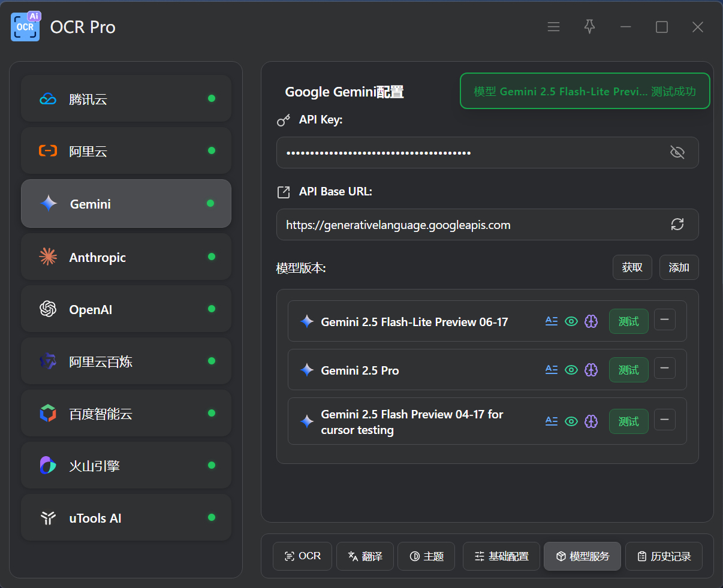Click brain reasoning icon for Flash-Lite Preview 06-17

pos(591,321)
